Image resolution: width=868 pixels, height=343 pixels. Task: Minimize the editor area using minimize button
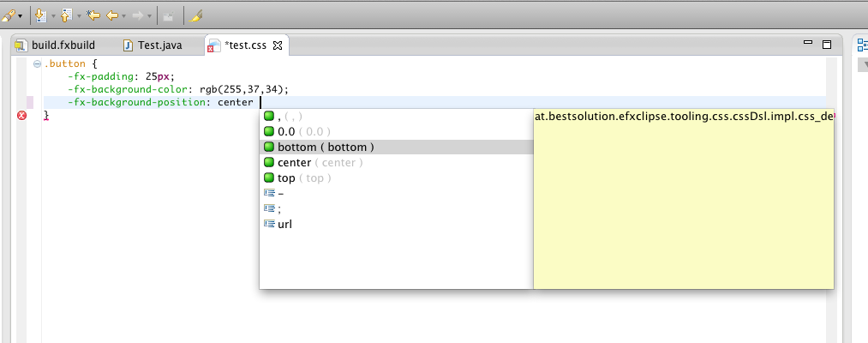point(807,43)
